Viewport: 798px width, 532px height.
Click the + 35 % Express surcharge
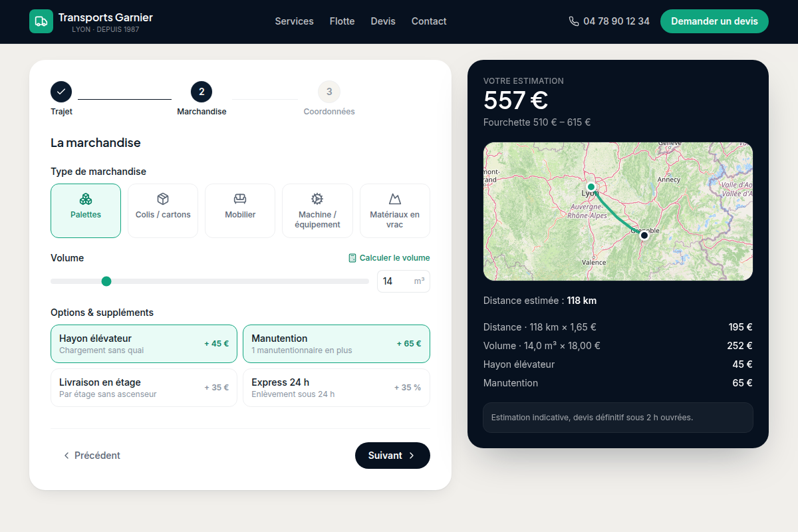click(408, 388)
